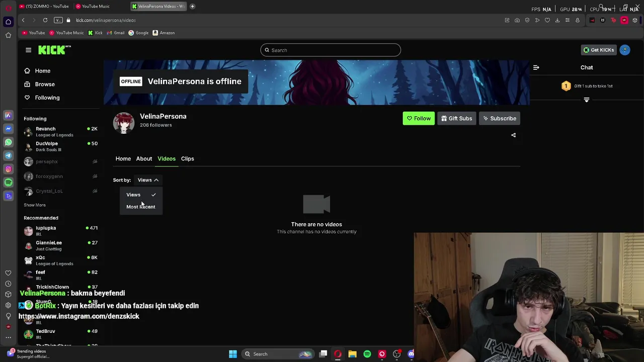Click the Opera sidebar home icon
The height and width of the screenshot is (362, 644).
point(8,22)
